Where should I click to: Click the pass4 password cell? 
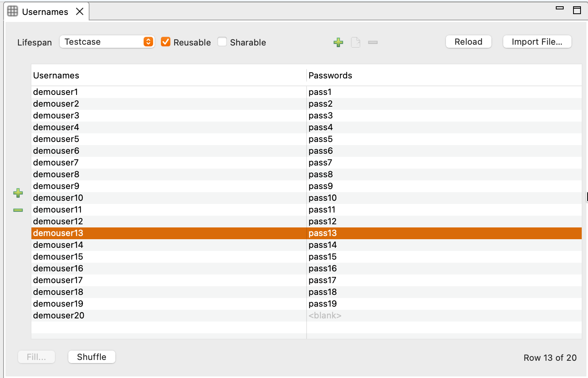point(444,127)
